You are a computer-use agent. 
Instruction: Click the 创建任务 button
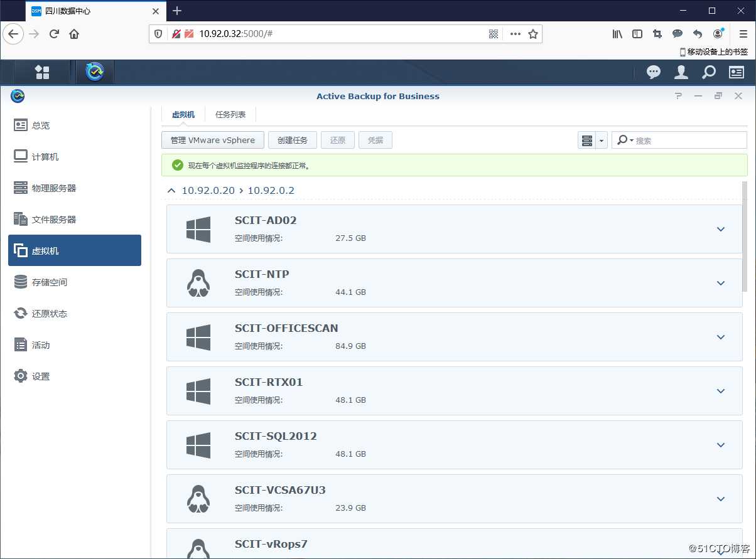[x=293, y=140]
